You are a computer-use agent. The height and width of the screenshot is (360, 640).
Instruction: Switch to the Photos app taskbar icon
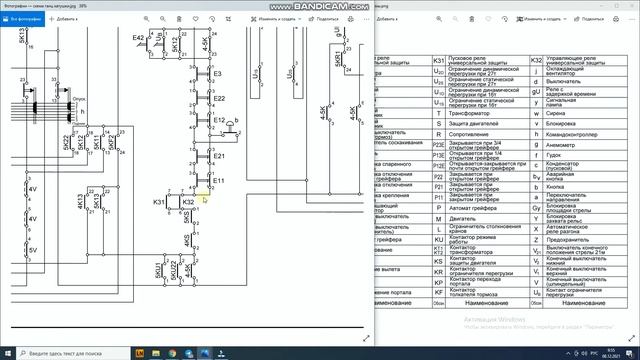pos(205,353)
